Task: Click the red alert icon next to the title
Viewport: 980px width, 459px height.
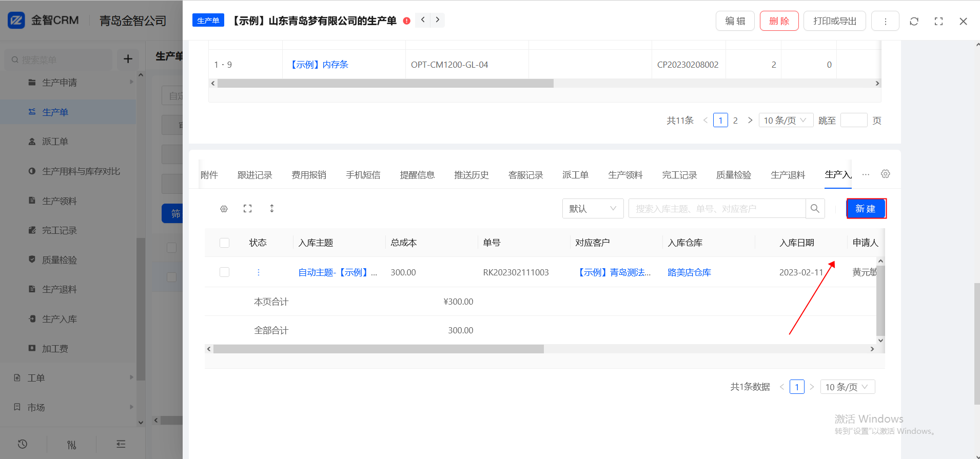Action: (407, 21)
